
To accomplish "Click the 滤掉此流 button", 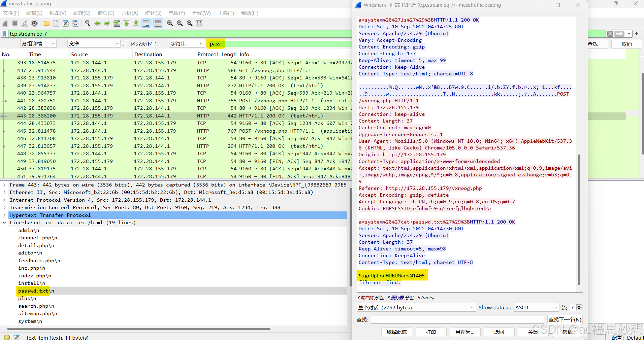I will coord(396,332).
